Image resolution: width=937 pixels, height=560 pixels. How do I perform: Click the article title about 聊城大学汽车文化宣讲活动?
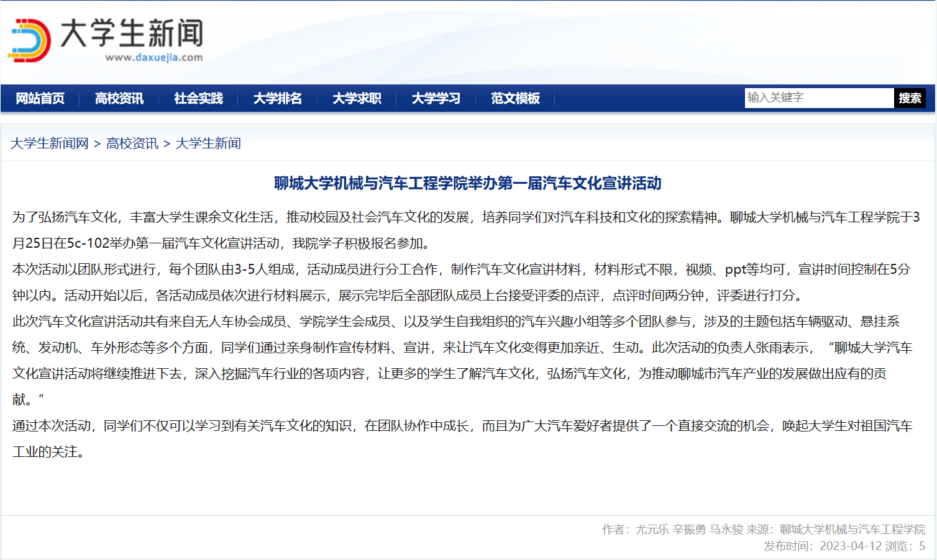click(x=468, y=183)
